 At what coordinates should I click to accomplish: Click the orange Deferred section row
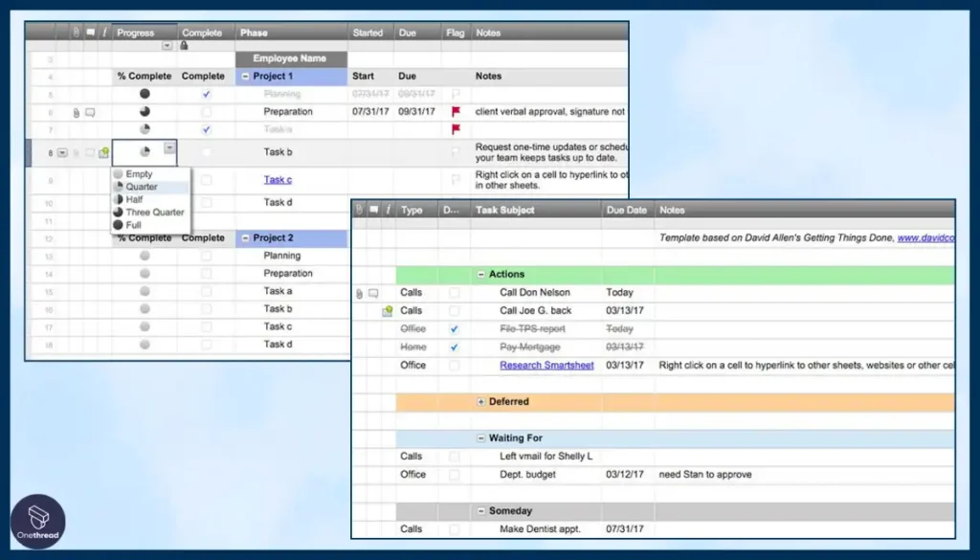[675, 402]
